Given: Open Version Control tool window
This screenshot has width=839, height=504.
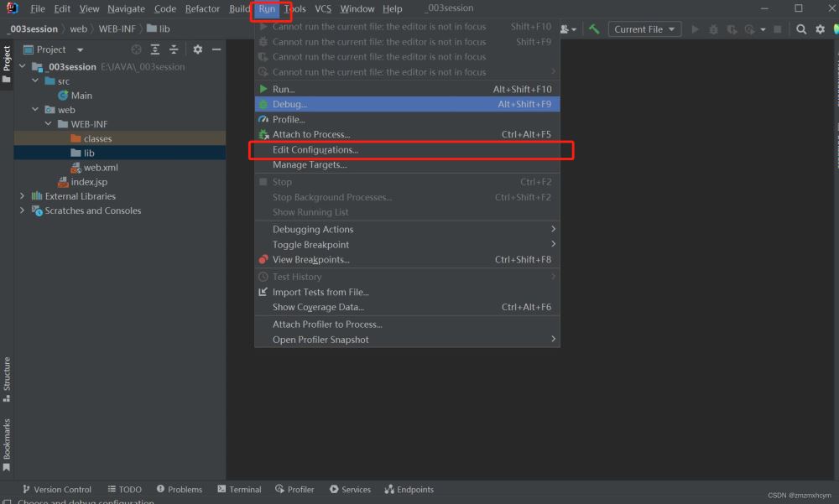Looking at the screenshot, I should point(57,490).
